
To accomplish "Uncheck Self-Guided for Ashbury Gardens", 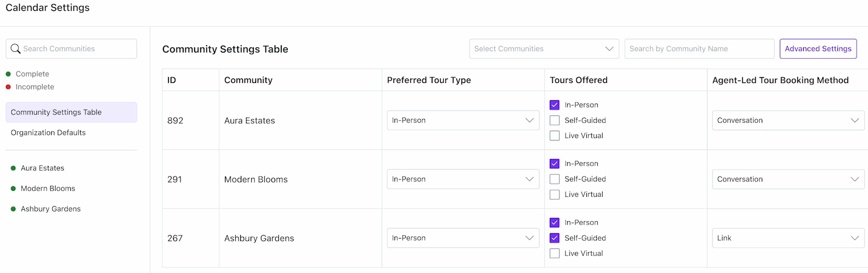I will point(555,238).
